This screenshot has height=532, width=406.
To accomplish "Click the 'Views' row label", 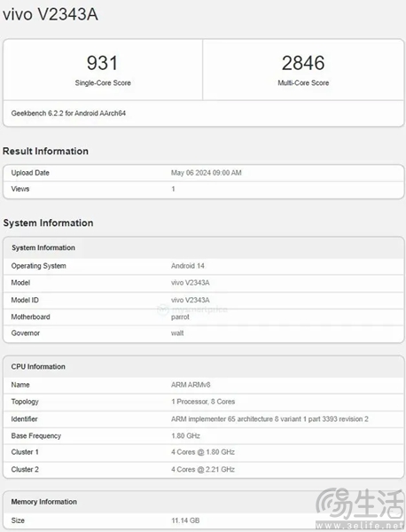I will point(20,189).
